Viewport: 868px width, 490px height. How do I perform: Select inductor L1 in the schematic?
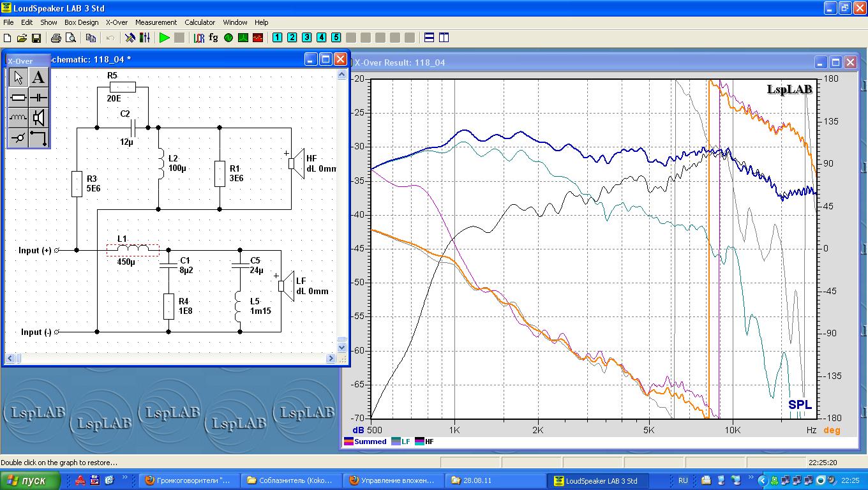coord(133,250)
